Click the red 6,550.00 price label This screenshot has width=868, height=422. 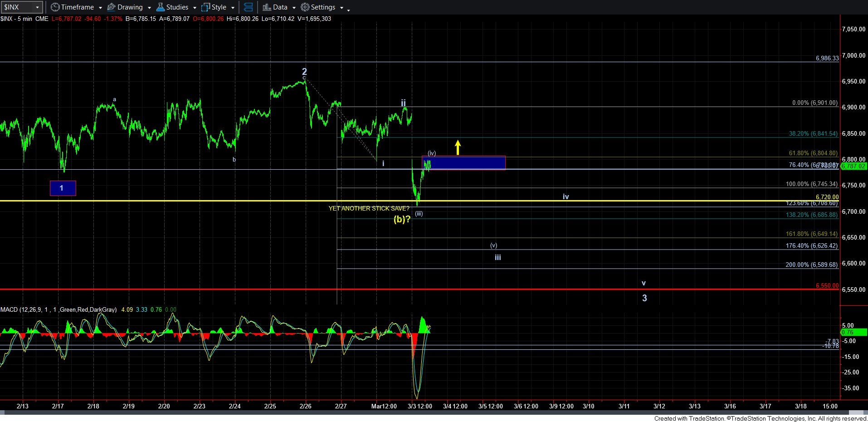827,285
